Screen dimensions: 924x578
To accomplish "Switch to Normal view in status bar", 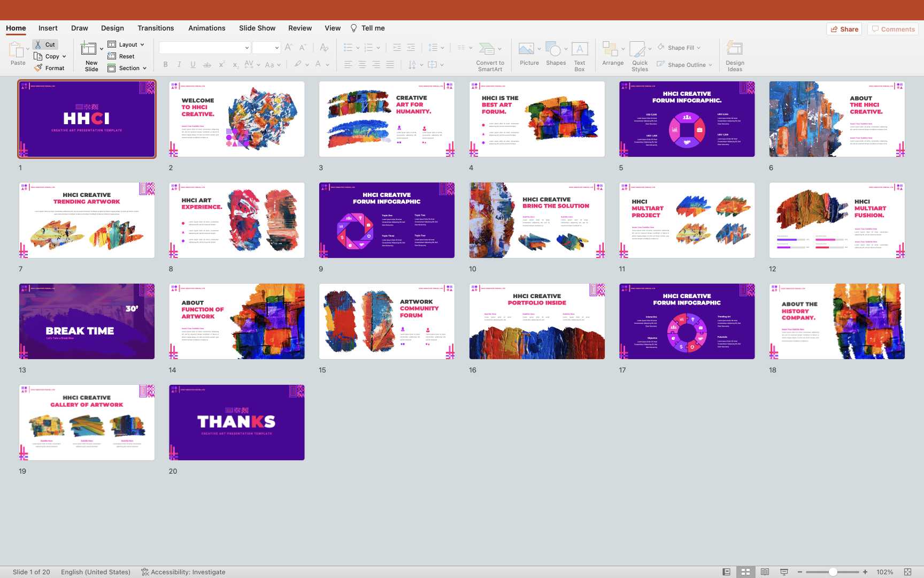I will [x=726, y=572].
